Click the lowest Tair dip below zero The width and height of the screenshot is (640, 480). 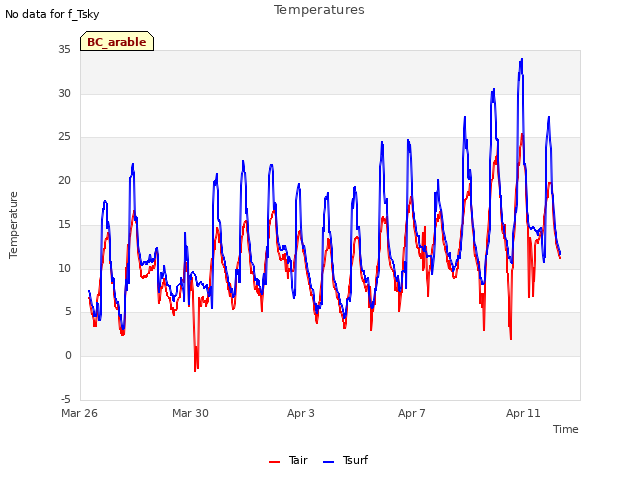point(195,371)
